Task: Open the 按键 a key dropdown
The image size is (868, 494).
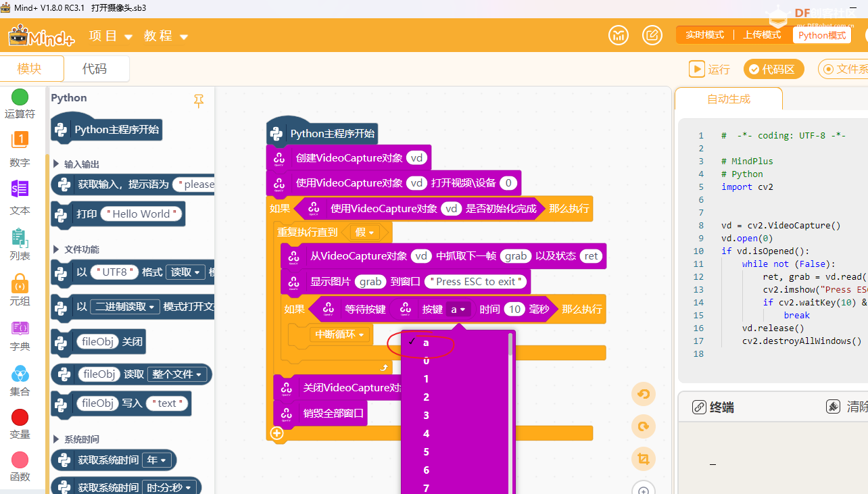Action: [x=458, y=309]
